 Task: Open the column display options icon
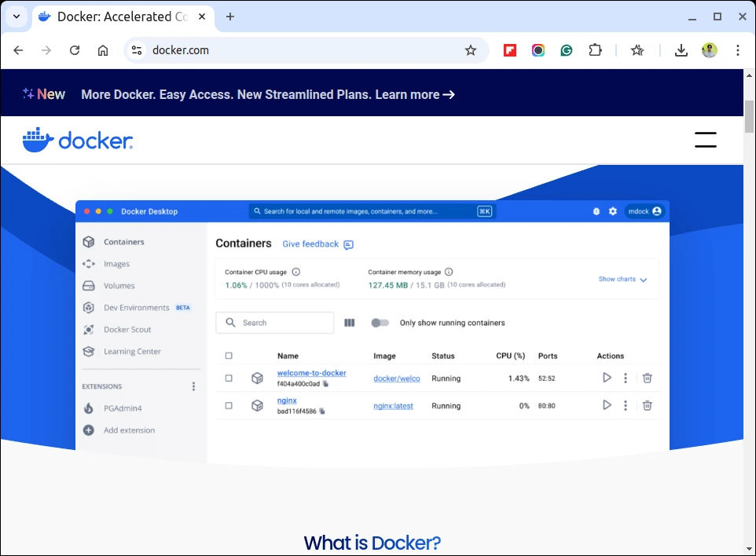[350, 323]
